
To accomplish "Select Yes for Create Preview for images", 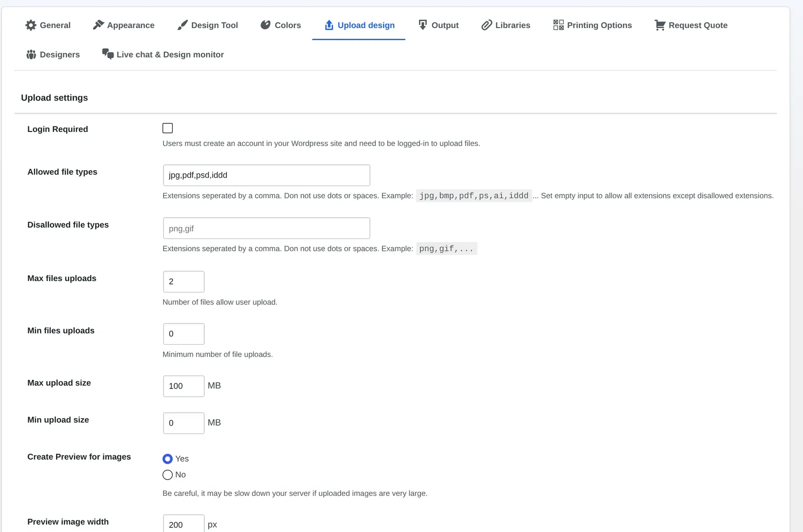I will [x=168, y=459].
